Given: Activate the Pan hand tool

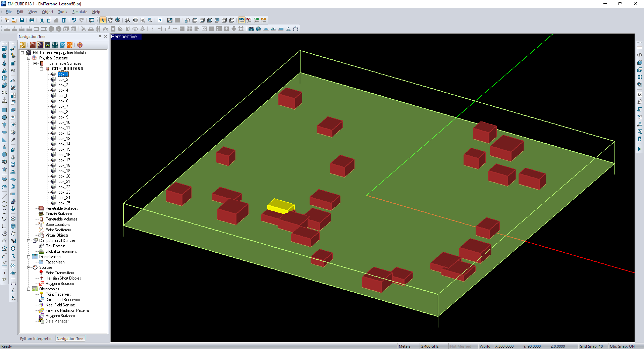Looking at the screenshot, I should (x=110, y=20).
